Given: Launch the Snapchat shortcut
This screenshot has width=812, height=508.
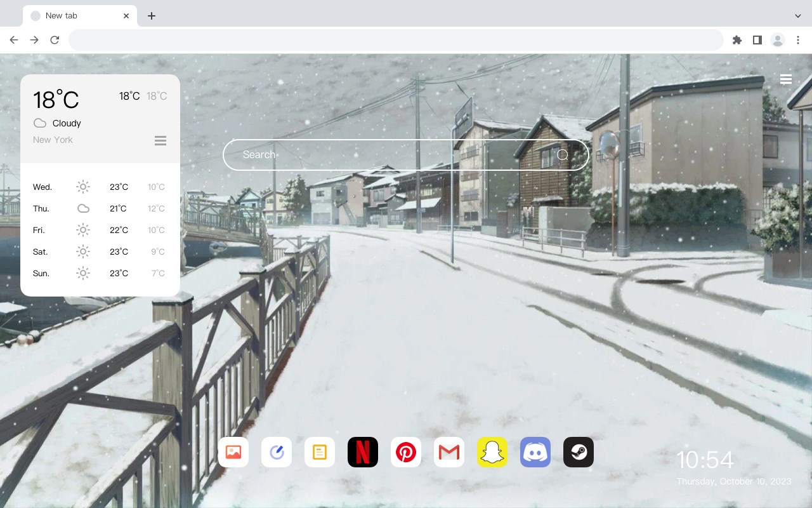Looking at the screenshot, I should point(492,452).
